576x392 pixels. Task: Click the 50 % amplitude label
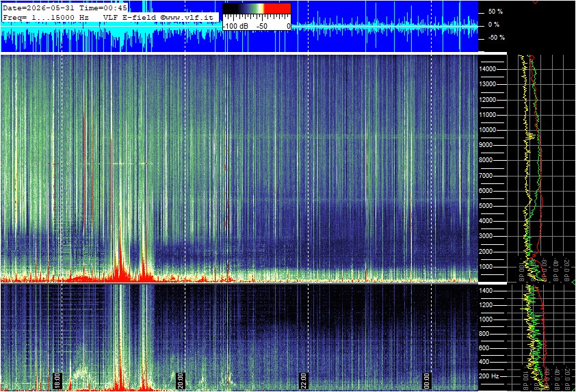point(495,12)
